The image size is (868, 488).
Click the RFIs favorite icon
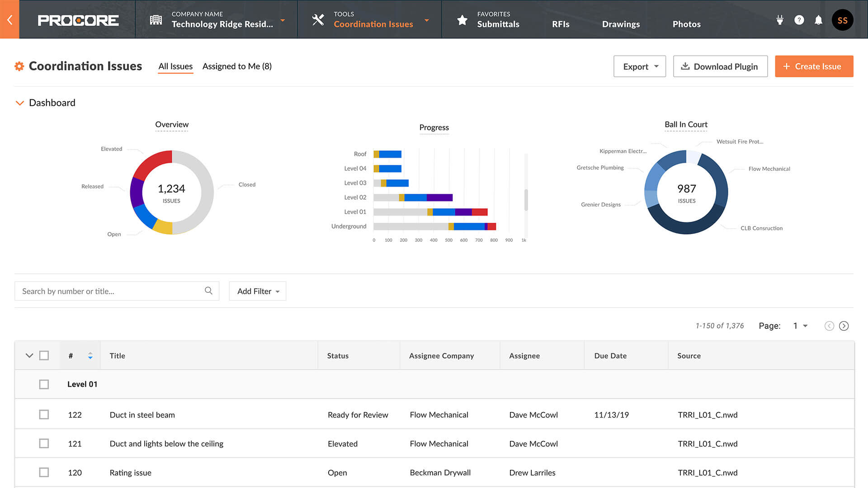tap(561, 24)
